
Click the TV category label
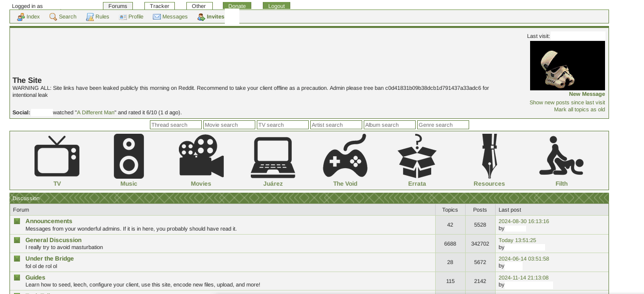point(57,184)
